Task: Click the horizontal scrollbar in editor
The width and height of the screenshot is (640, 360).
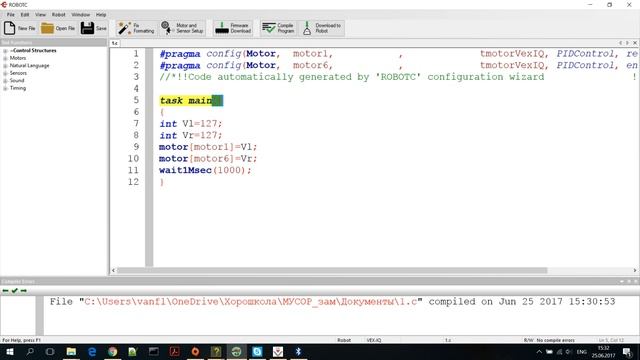Action: pyautogui.click(x=331, y=270)
